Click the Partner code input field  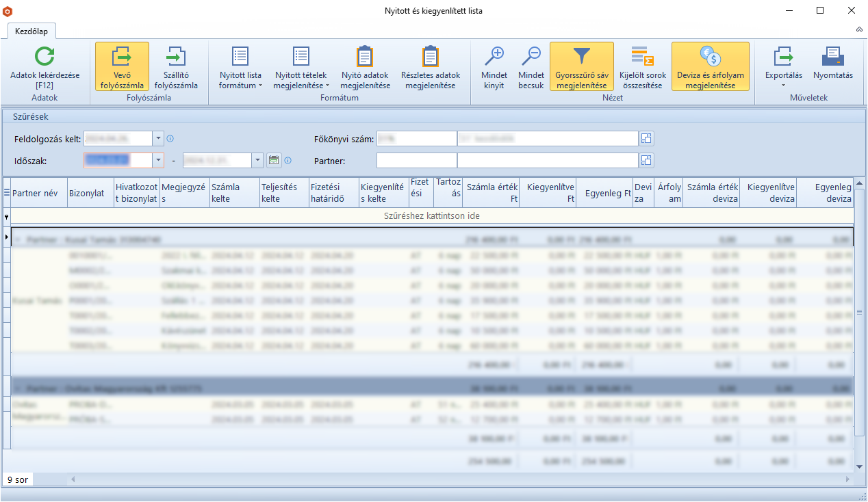[x=416, y=161]
